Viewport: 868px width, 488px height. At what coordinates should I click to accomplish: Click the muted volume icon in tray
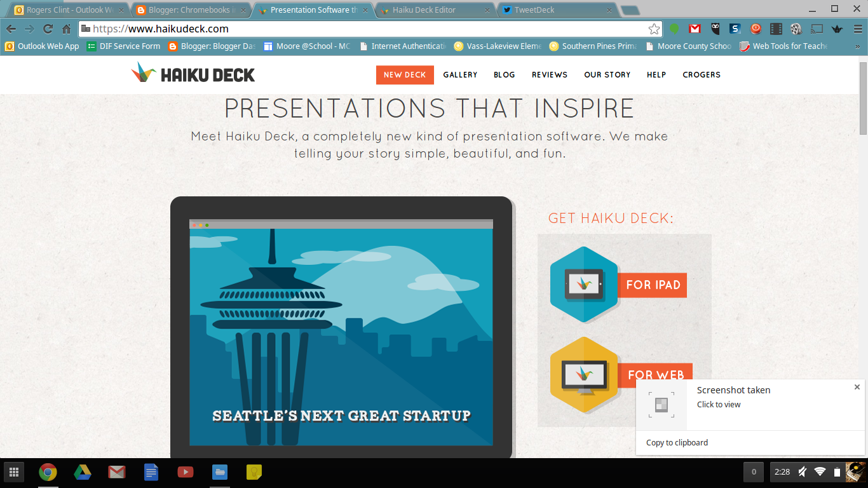click(x=803, y=471)
